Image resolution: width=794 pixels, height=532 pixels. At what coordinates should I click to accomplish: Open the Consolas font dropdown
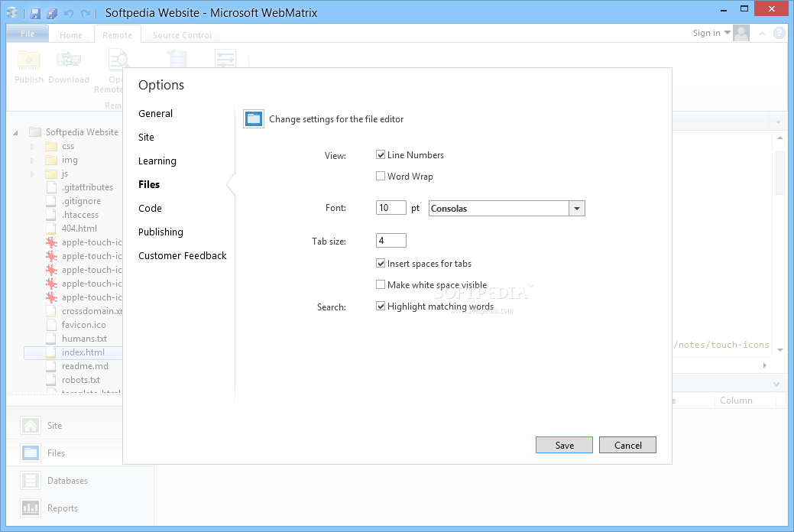point(577,208)
